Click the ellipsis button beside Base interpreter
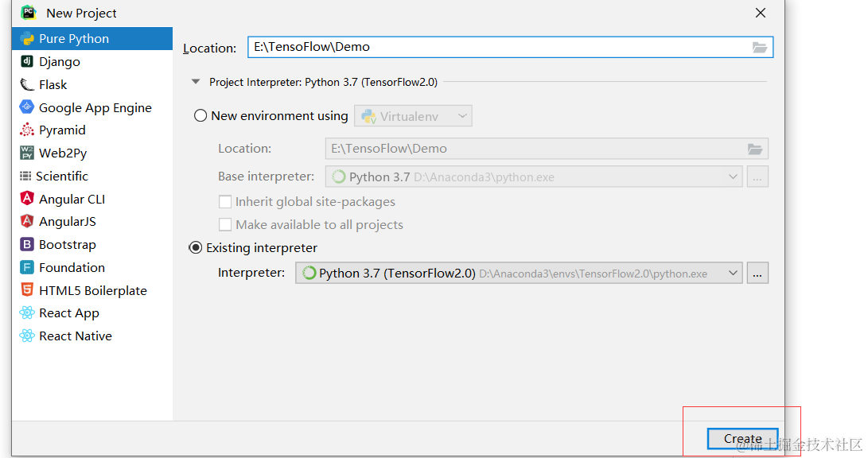This screenshot has height=458, width=868. click(757, 177)
